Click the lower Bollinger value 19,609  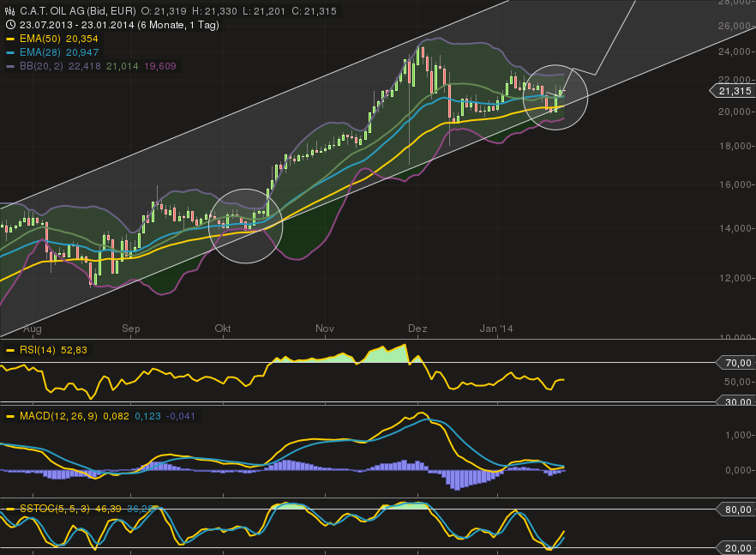point(160,66)
